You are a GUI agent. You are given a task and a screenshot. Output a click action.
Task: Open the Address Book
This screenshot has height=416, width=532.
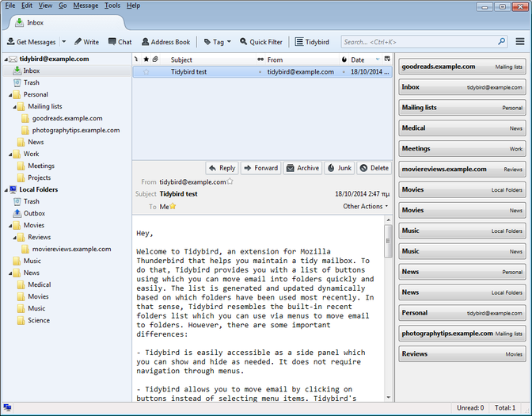click(166, 42)
